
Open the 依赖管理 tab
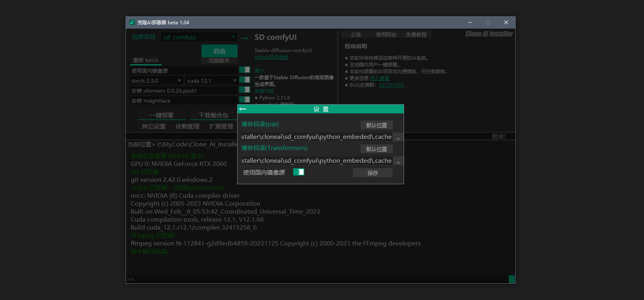188,127
